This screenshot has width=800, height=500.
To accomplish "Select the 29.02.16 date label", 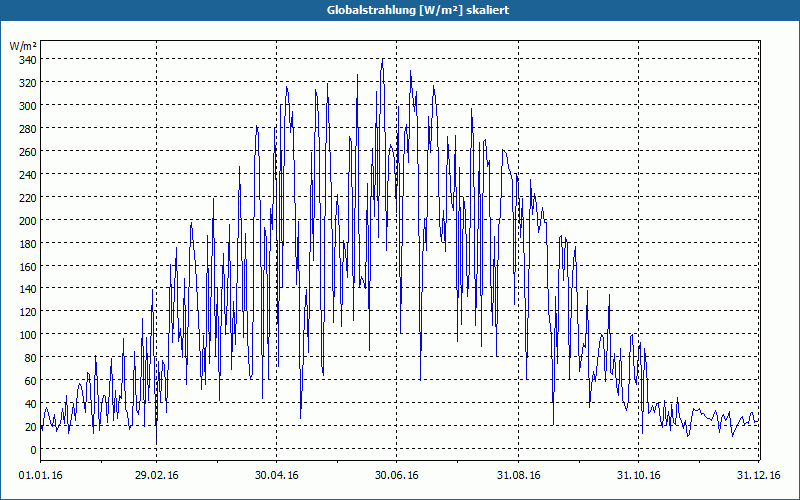I will [157, 476].
